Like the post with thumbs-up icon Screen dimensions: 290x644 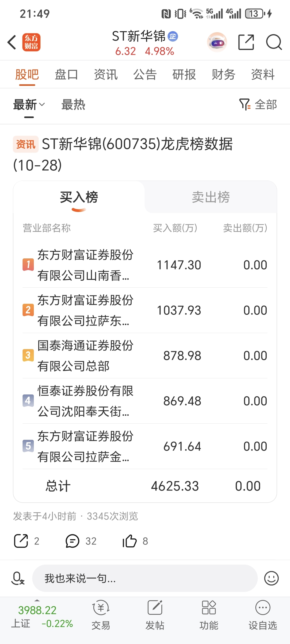[x=130, y=541]
